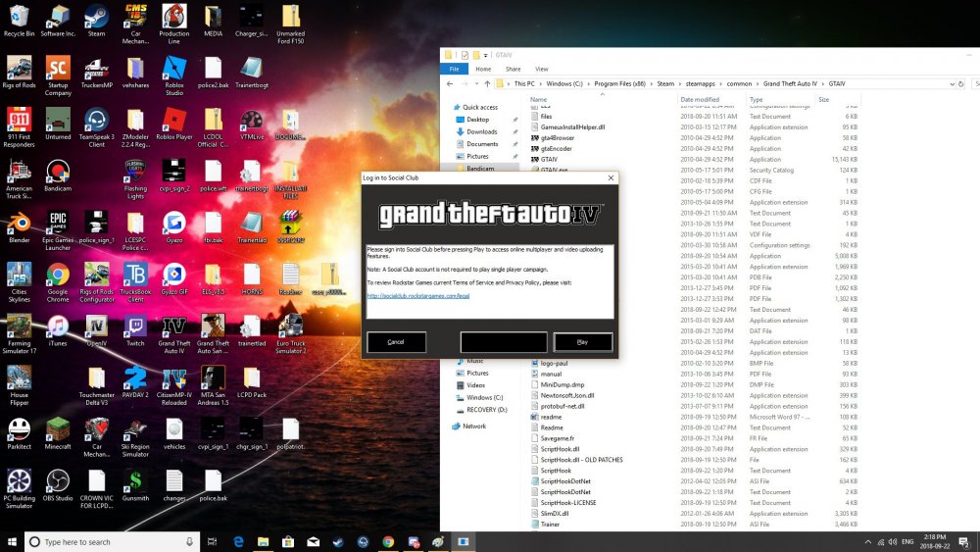This screenshot has width=980, height=552.
Task: Refresh the GTAIV folder view
Action: coord(961,83)
